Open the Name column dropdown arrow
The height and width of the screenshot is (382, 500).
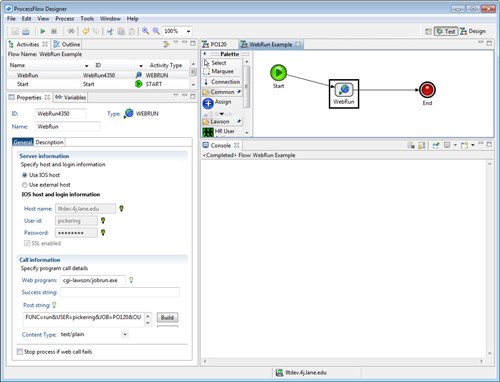coord(87,66)
